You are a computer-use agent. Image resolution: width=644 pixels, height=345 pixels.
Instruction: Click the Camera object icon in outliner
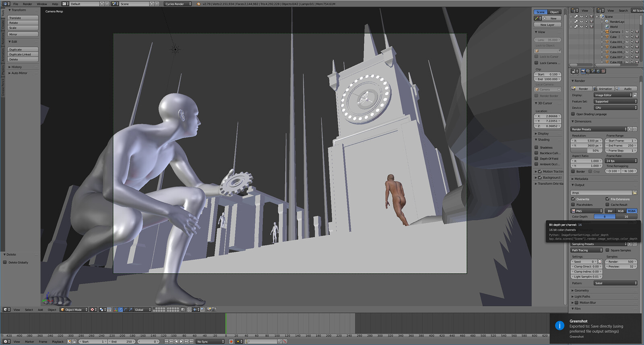coord(607,32)
